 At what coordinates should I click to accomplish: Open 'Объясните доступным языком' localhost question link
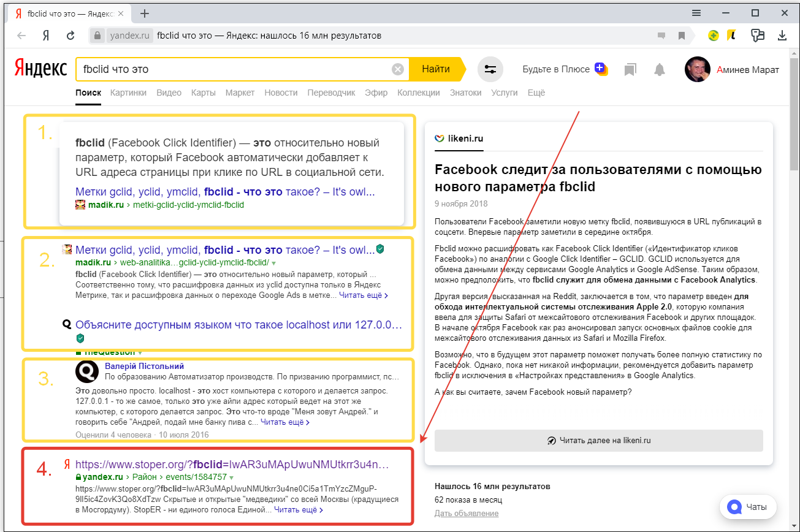point(239,324)
